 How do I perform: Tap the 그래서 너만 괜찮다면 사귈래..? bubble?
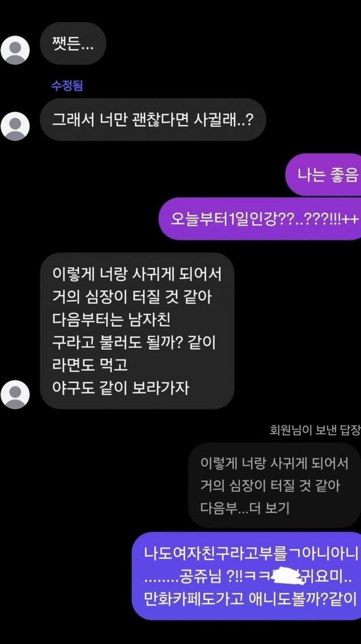pos(153,119)
